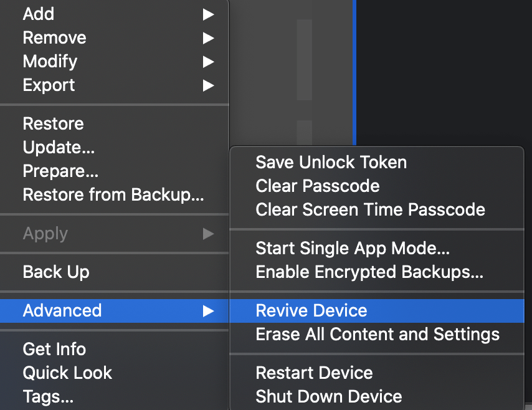
Task: Select Start Single App Mode…
Action: pyautogui.click(x=353, y=248)
